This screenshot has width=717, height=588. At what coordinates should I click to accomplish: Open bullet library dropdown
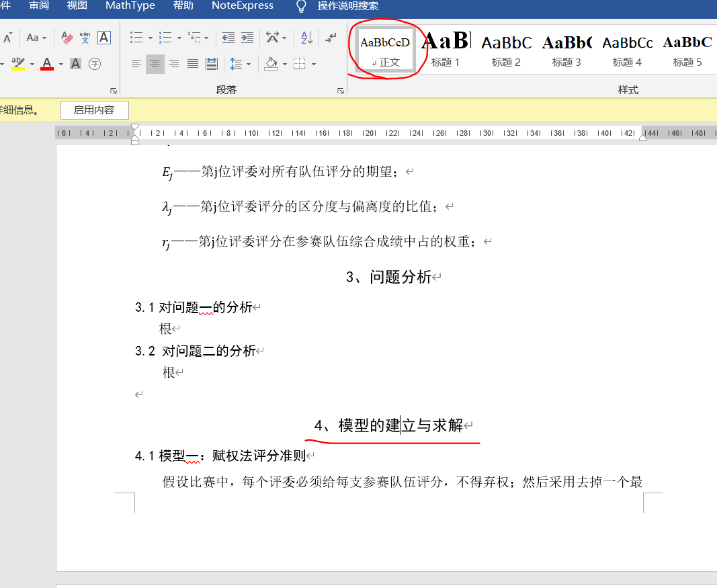[151, 38]
